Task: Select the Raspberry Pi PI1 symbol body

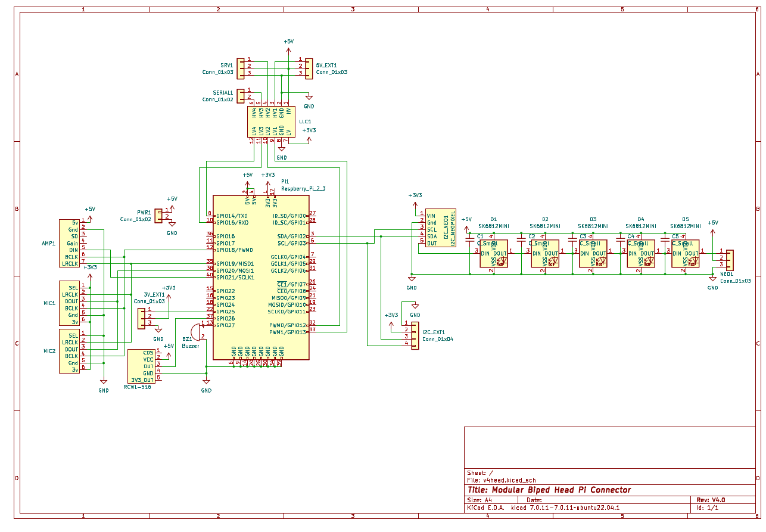Action: tap(261, 277)
